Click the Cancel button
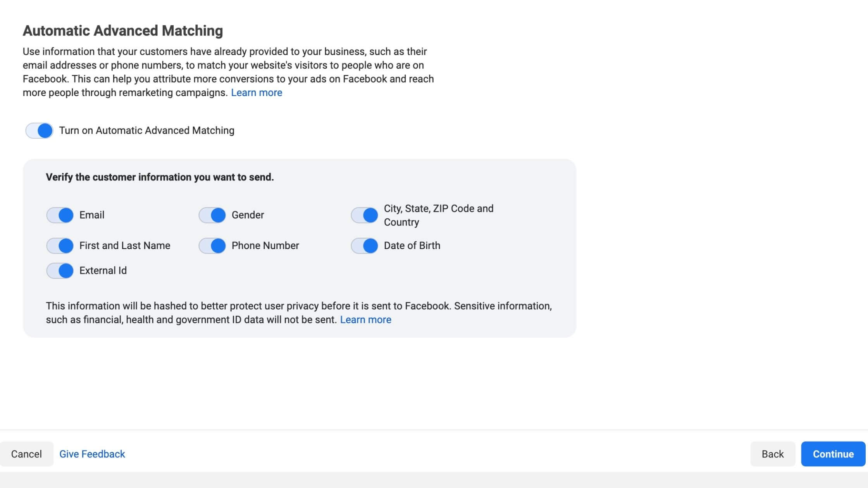This screenshot has width=868, height=488. tap(26, 454)
